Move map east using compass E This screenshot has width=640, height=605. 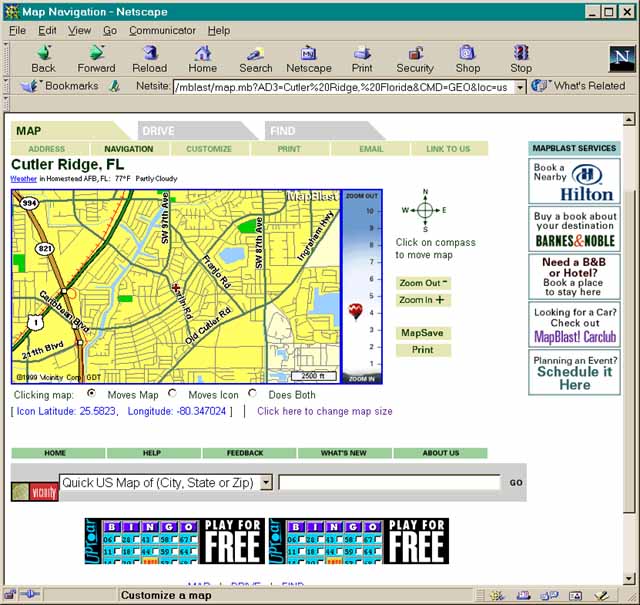444,210
